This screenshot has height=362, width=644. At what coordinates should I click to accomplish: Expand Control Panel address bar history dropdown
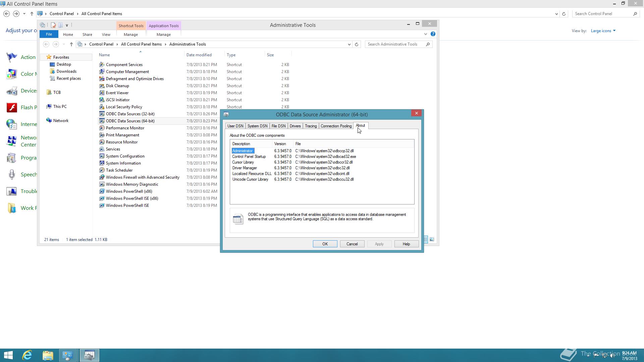click(556, 14)
